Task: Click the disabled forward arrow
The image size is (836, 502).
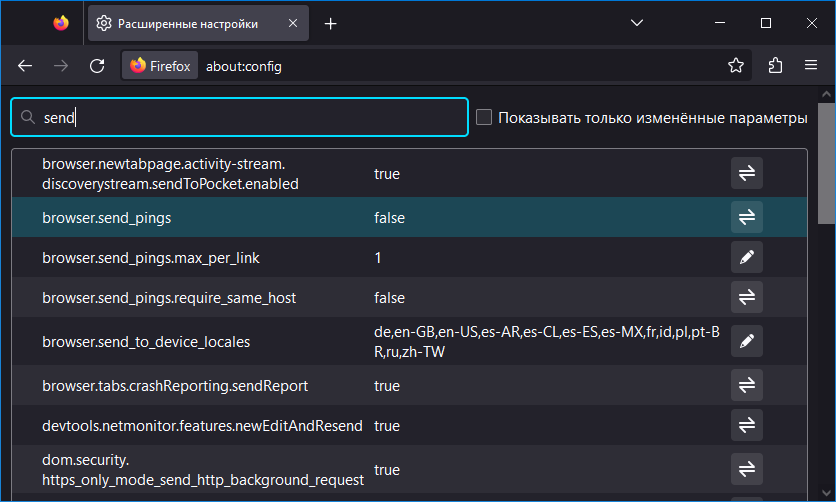Action: click(x=61, y=66)
